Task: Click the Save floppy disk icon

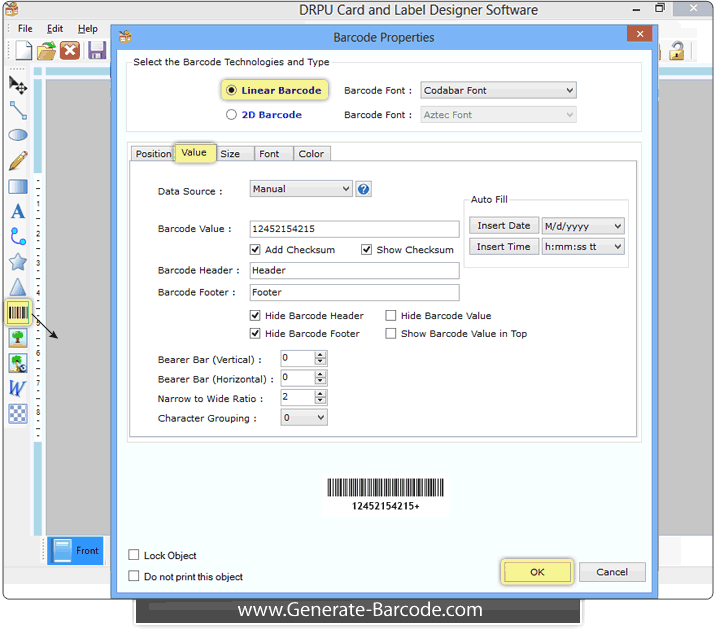Action: (97, 51)
